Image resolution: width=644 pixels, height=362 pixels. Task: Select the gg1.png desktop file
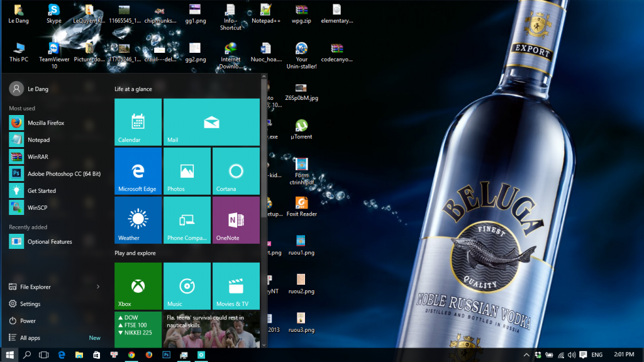(195, 14)
